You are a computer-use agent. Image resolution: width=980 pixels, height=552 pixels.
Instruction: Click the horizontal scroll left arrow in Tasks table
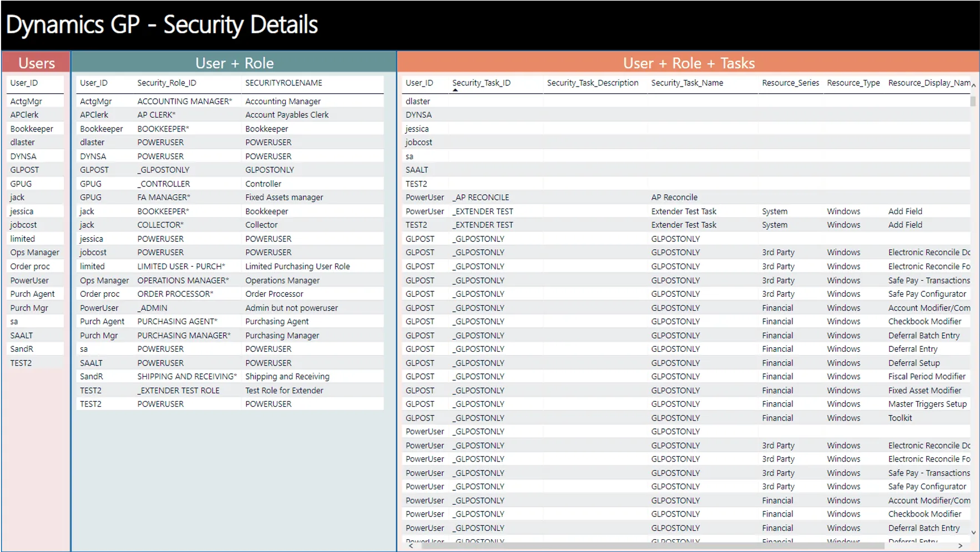[x=411, y=546]
